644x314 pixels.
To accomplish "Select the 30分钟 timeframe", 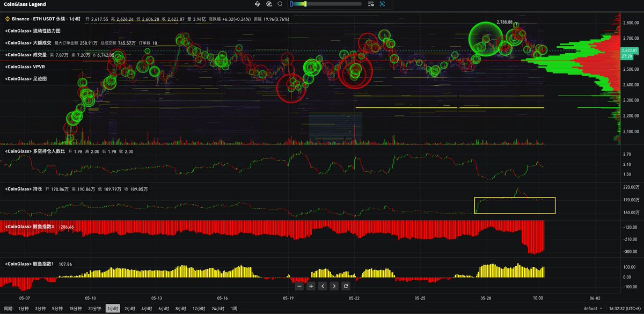I will [x=94, y=309].
